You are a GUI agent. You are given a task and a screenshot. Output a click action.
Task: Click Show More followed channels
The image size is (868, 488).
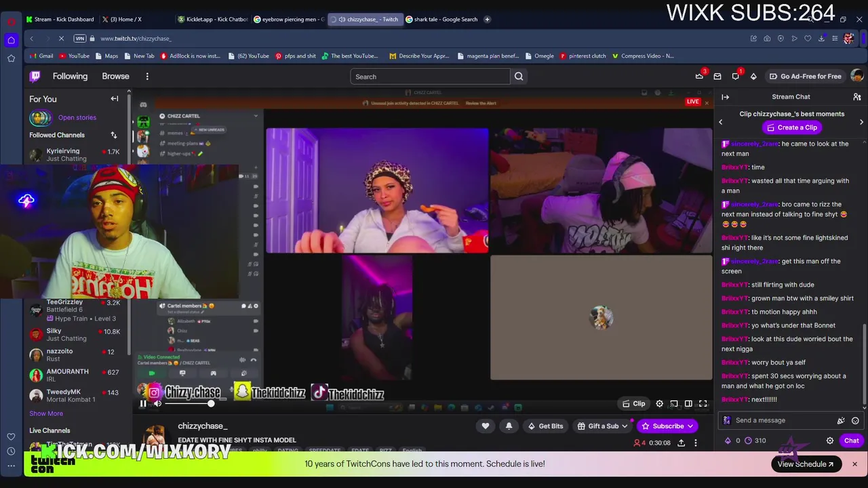click(x=46, y=413)
